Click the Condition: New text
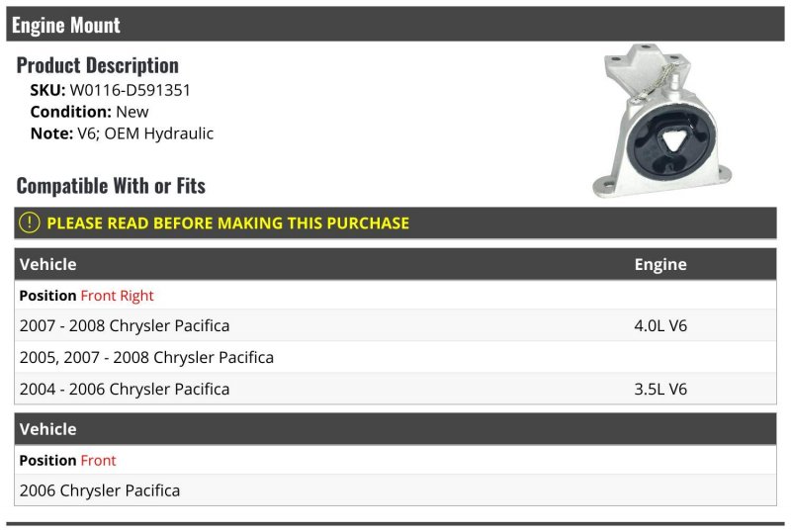The image size is (791, 532). (x=89, y=112)
